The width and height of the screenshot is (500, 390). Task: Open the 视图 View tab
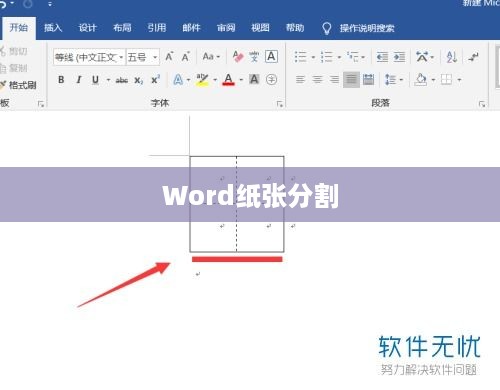(x=260, y=28)
